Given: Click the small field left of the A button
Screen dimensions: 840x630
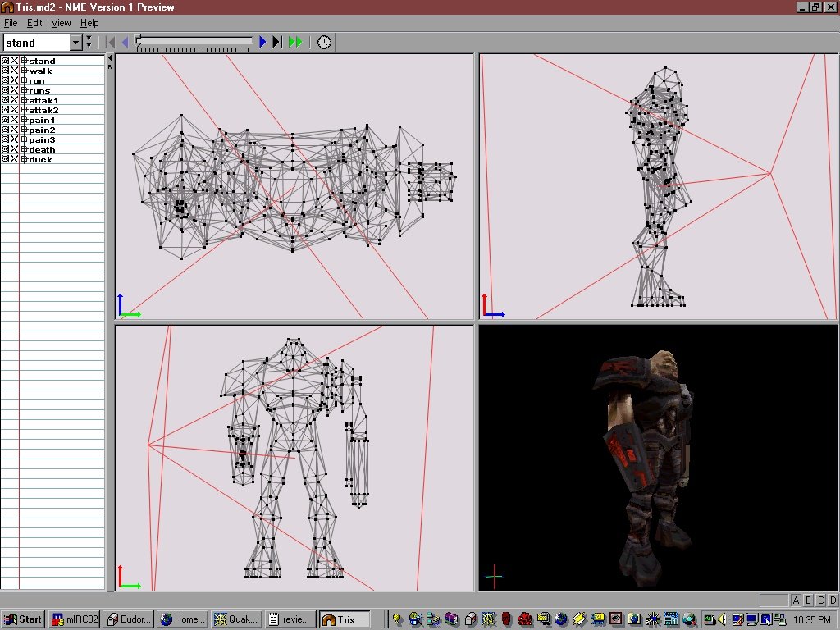Looking at the screenshot, I should [774, 600].
